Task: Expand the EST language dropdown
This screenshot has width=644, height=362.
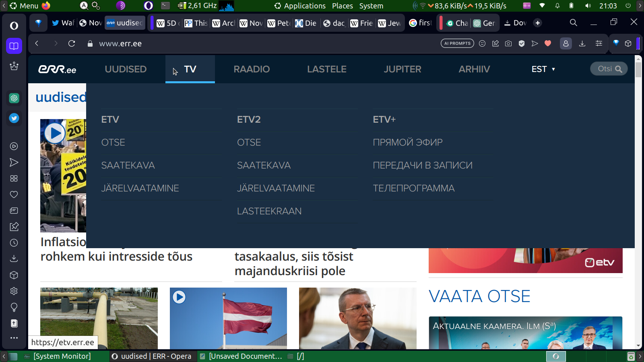Action: pos(543,69)
